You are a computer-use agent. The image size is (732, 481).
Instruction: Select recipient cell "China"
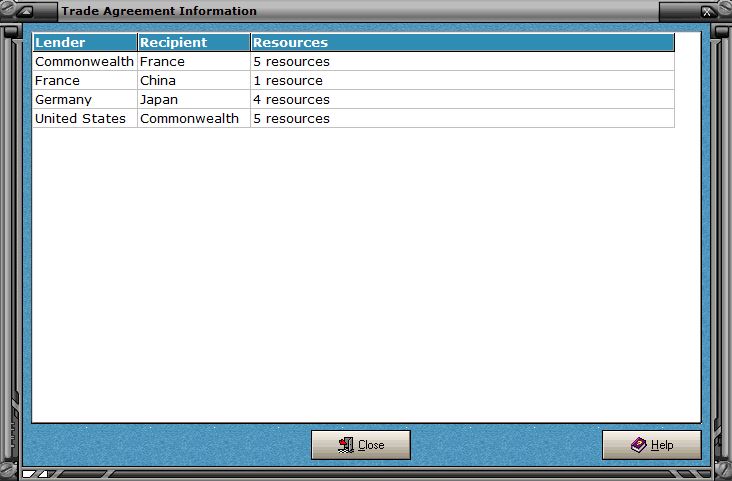(194, 81)
